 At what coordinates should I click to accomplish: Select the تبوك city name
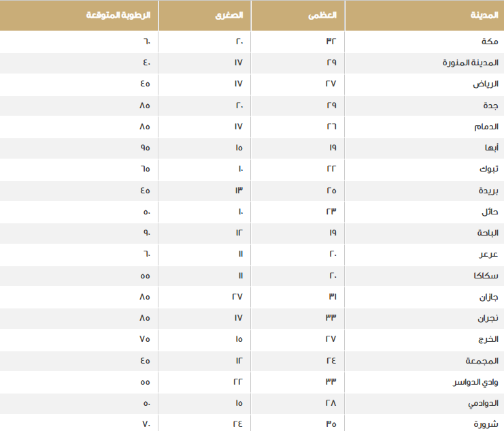489,169
